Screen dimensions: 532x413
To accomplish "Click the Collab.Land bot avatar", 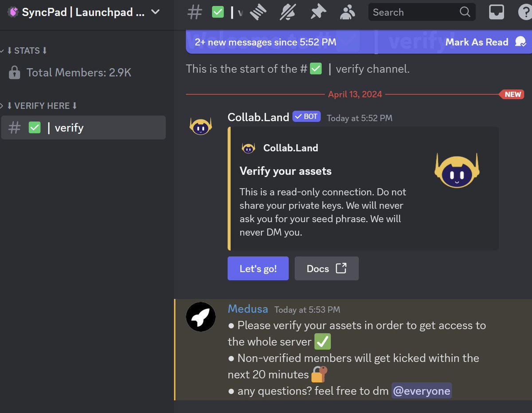I will pos(200,126).
